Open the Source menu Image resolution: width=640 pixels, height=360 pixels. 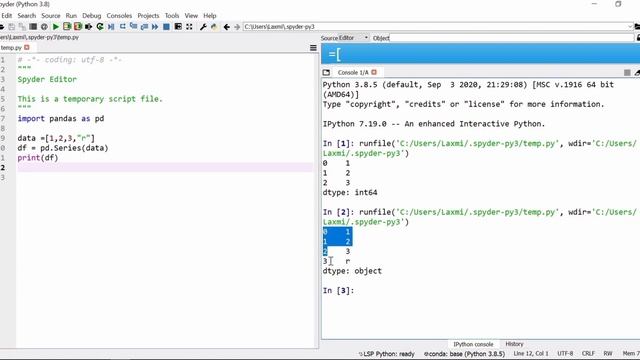51,16
